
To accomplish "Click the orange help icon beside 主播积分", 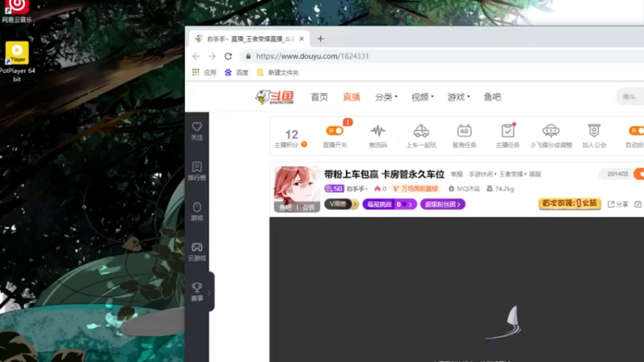I will coord(304,145).
